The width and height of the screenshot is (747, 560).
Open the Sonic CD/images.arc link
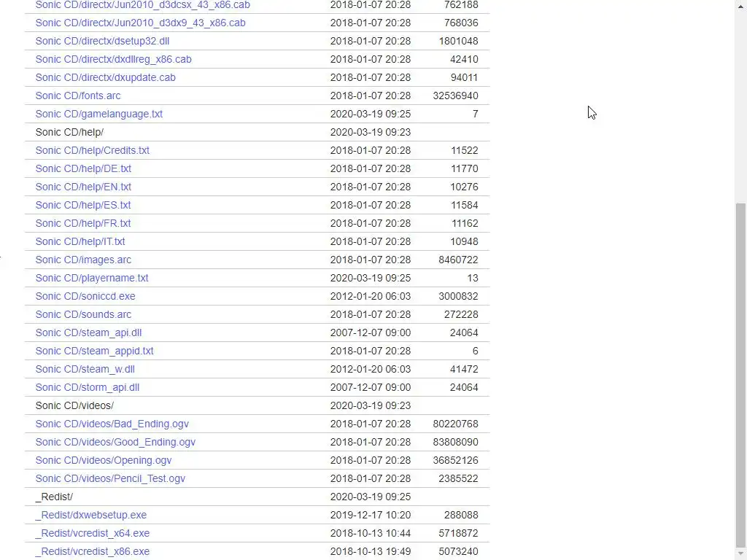(x=83, y=260)
